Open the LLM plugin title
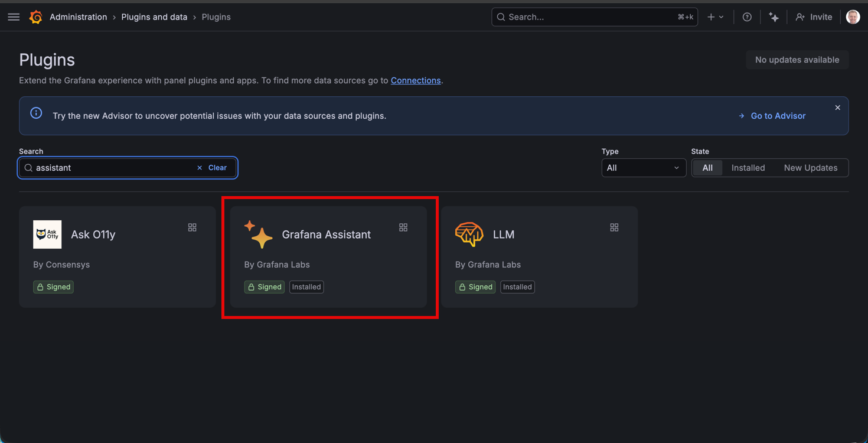868x443 pixels. 504,234
